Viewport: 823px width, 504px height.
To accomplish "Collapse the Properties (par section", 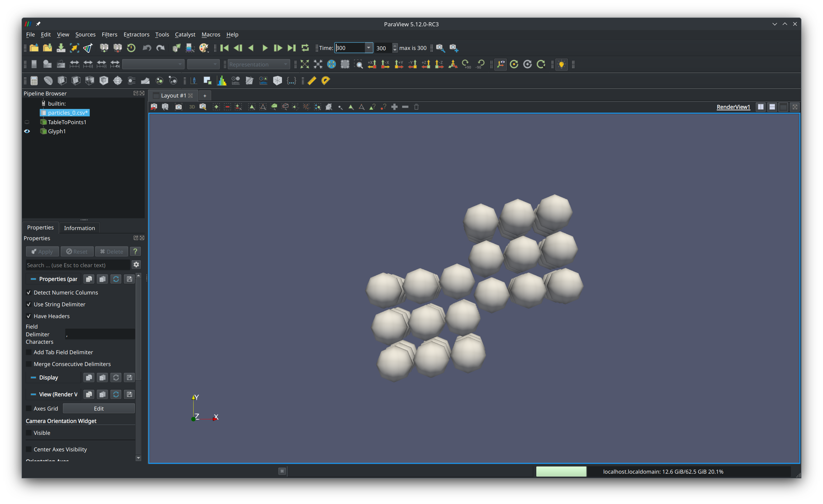I will [x=33, y=279].
